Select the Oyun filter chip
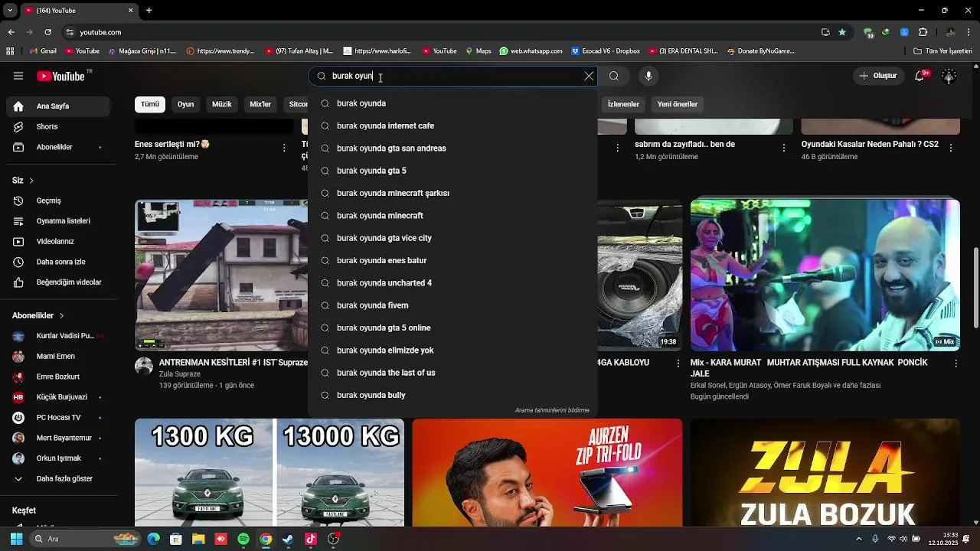 (x=186, y=104)
